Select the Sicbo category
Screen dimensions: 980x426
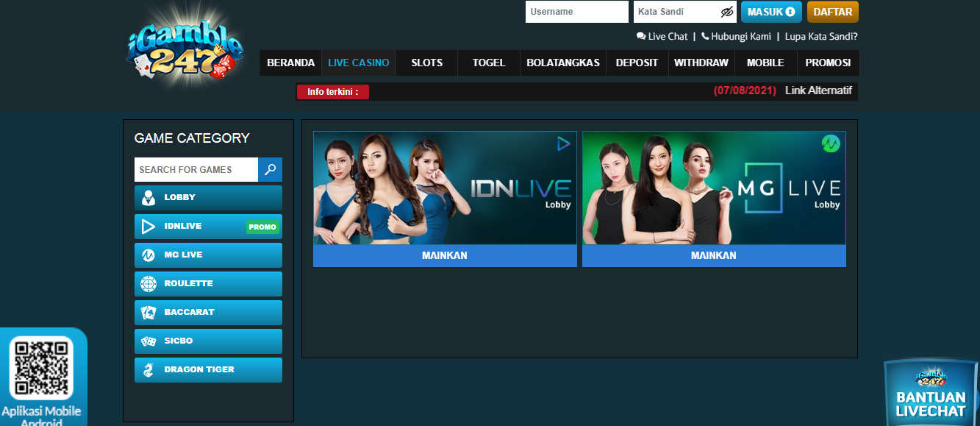[x=208, y=341]
